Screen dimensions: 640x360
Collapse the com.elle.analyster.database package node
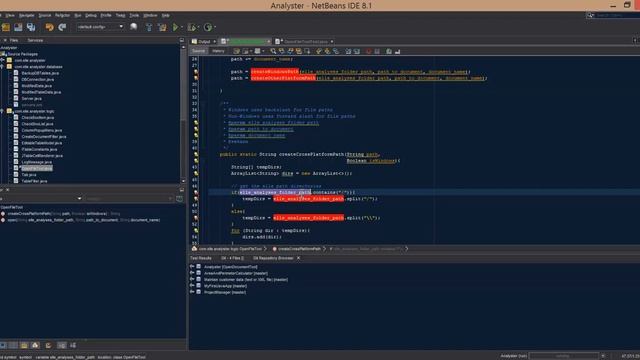[2, 67]
